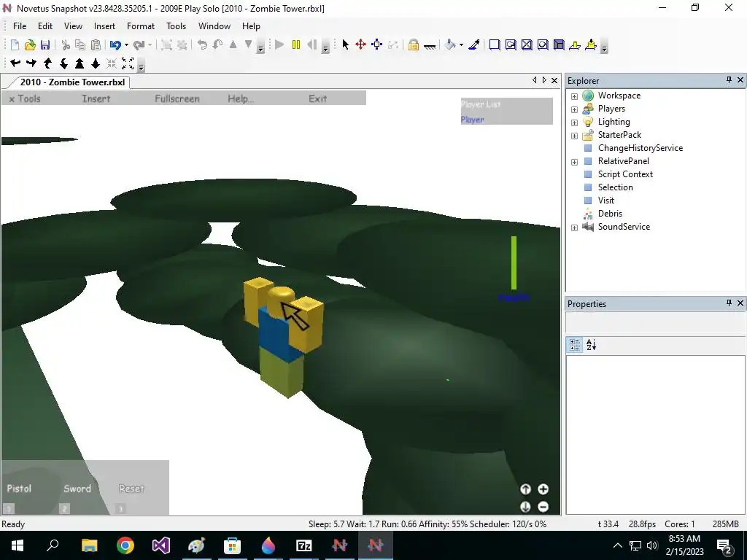Open the Edit menu

coord(45,26)
